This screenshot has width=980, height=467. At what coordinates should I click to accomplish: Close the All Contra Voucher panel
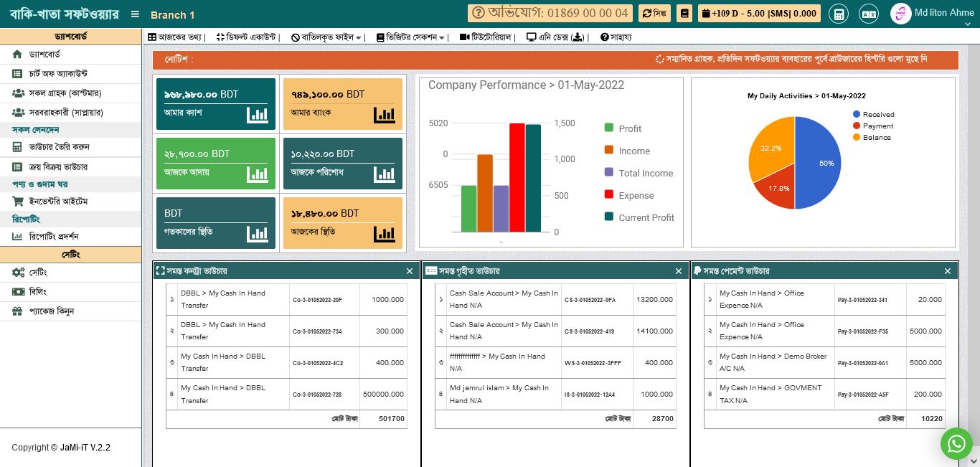pos(410,271)
